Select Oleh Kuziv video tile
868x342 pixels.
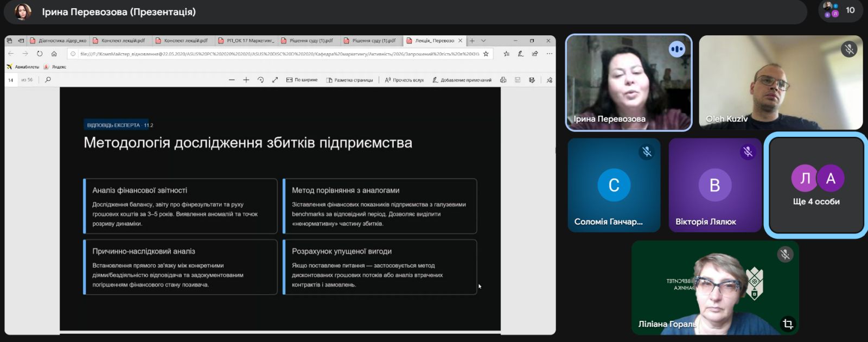[x=781, y=83]
